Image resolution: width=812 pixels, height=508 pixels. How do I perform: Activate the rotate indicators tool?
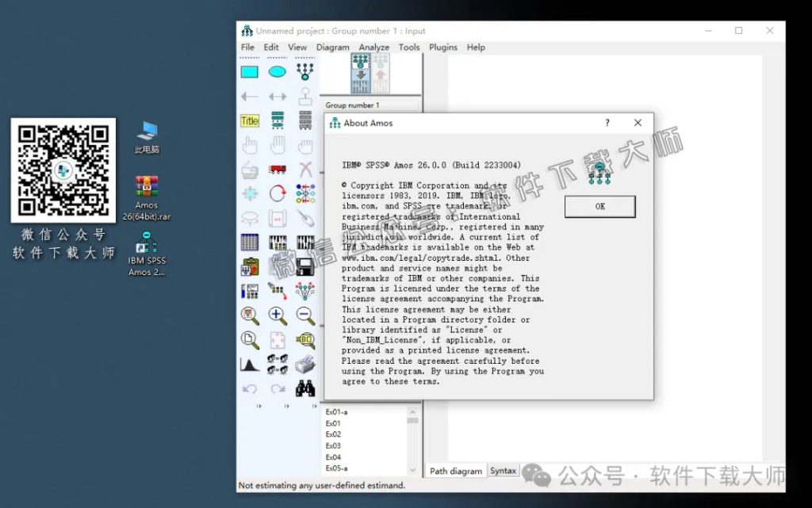point(277,194)
